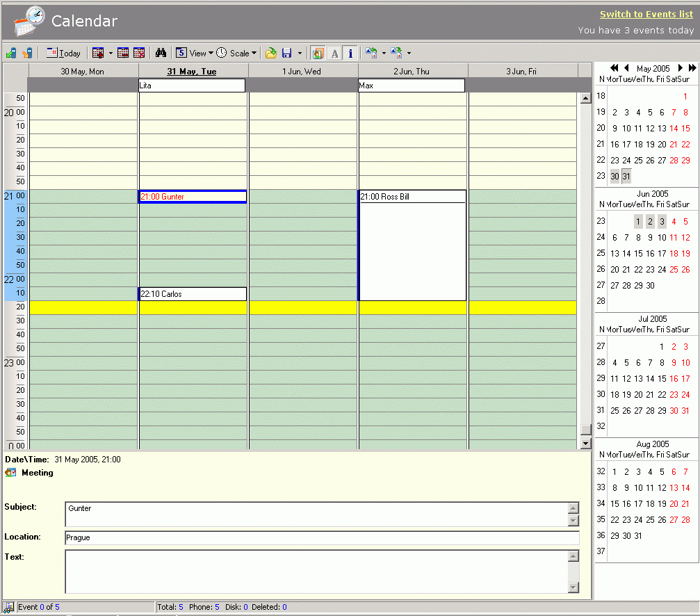Click the 23 00 time label
The image size is (700, 616).
(x=15, y=362)
